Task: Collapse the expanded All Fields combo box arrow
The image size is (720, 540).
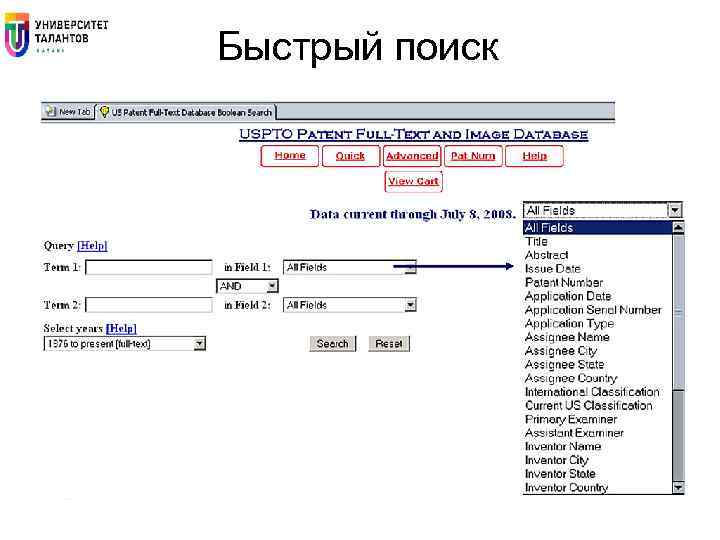Action: tap(675, 210)
